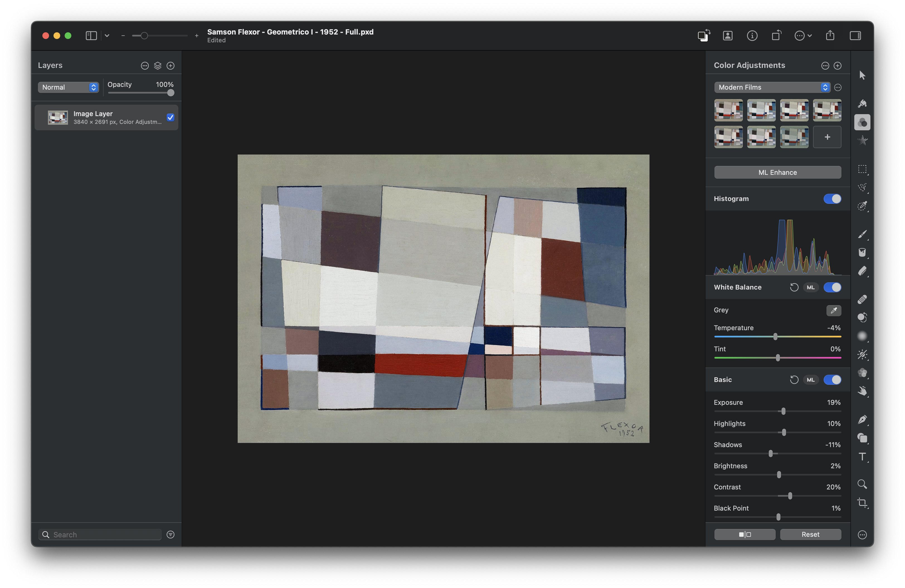Screen dimensions: 905x588
Task: Click the Exposure slider
Action: (x=777, y=411)
